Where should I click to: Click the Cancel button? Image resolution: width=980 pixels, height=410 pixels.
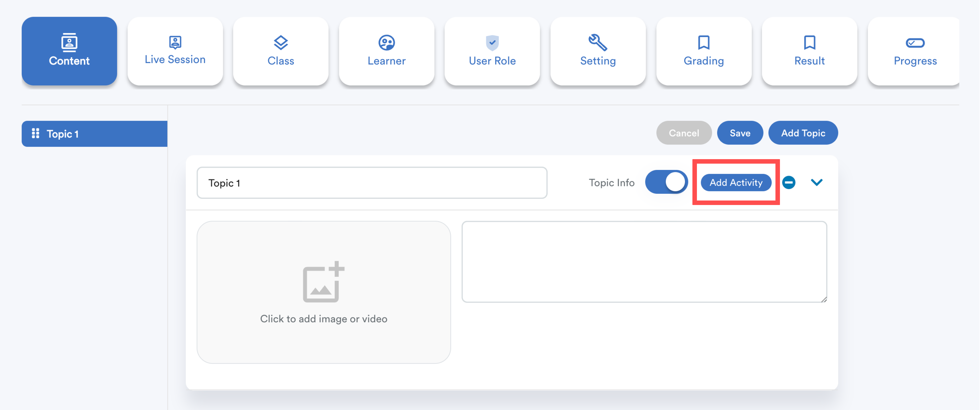684,133
